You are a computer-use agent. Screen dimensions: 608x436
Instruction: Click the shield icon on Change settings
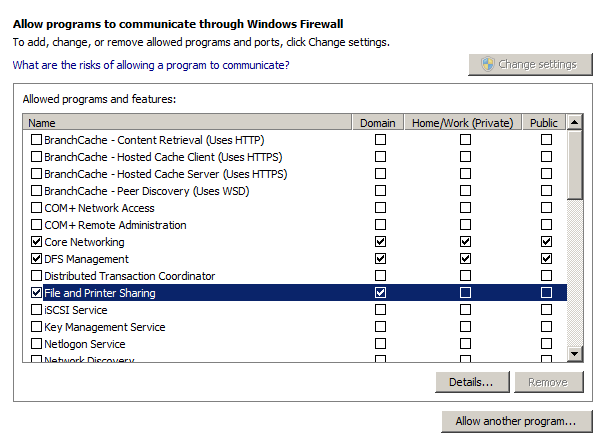[487, 64]
